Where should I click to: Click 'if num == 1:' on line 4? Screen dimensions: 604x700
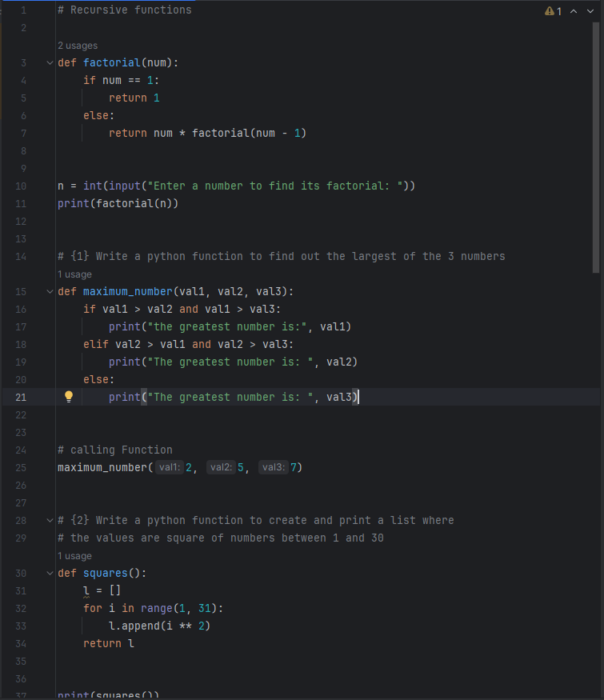(x=121, y=80)
